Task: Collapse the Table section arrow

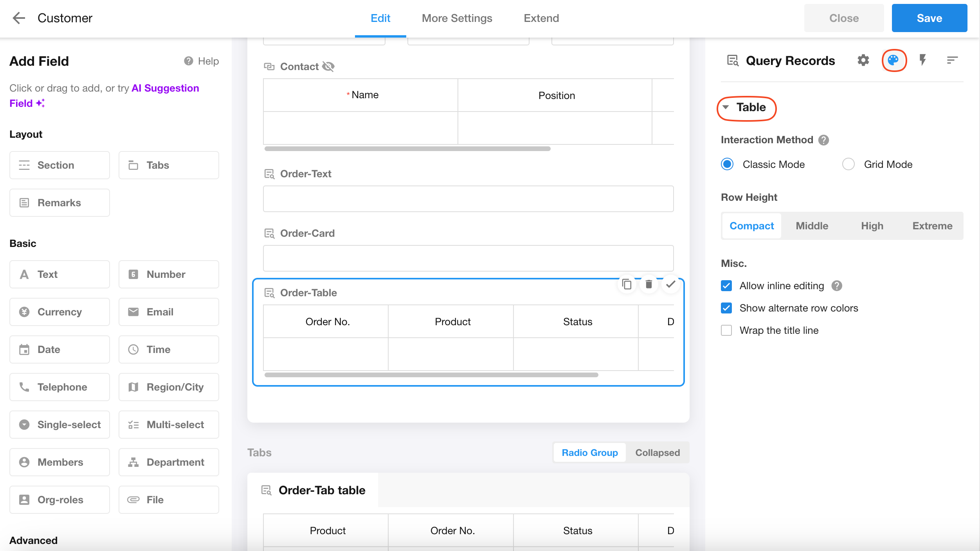Action: (x=726, y=107)
